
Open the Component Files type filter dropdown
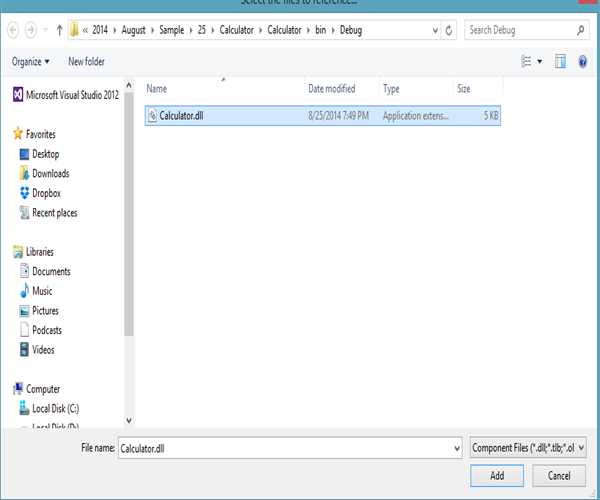coord(528,449)
